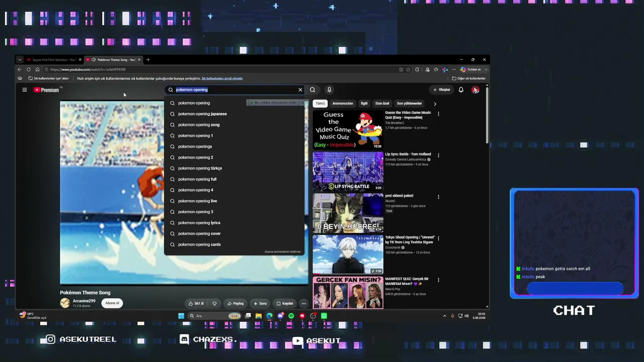Open options for MANIFEST QUIZ video
Image resolution: width=644 pixels, height=362 pixels.
[x=438, y=280]
